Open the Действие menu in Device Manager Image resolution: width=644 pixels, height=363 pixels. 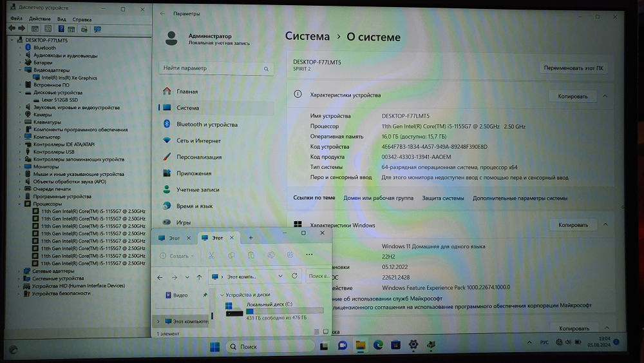(x=39, y=19)
